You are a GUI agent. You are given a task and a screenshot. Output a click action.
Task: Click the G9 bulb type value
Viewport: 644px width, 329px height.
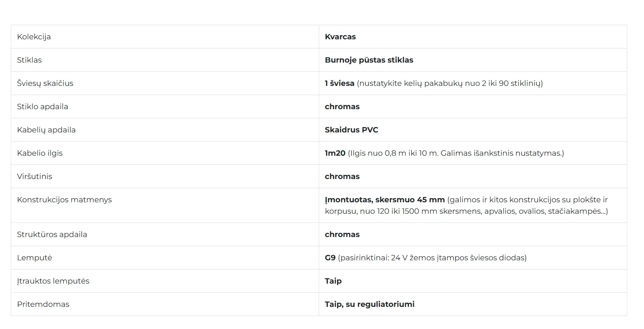[330, 258]
